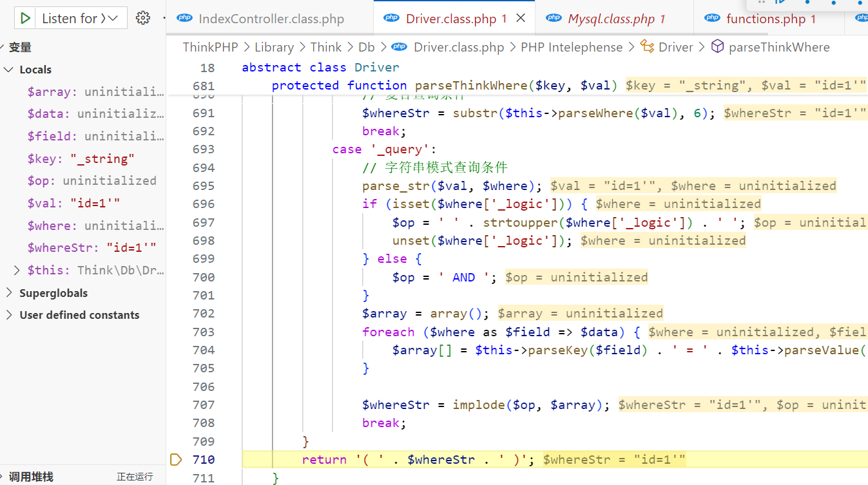Click the current-line debug arrow at line 710
868x485 pixels.
pos(176,459)
